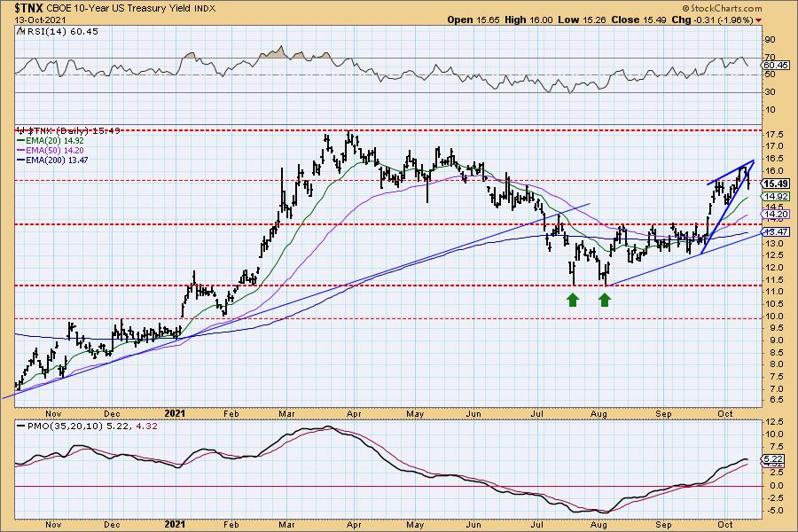
Task: Click the 90 RSI axis label
Action: tap(770, 40)
